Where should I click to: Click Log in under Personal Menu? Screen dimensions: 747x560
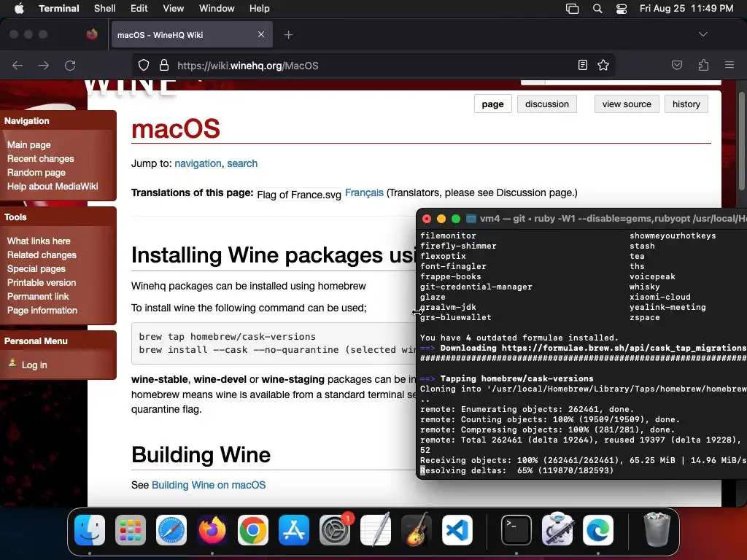click(34, 365)
